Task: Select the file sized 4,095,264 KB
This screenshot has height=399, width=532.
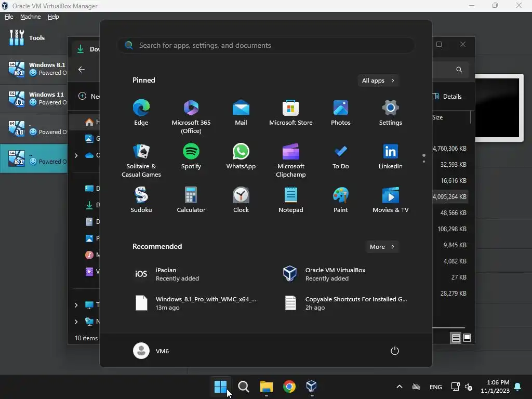Action: 450,197
